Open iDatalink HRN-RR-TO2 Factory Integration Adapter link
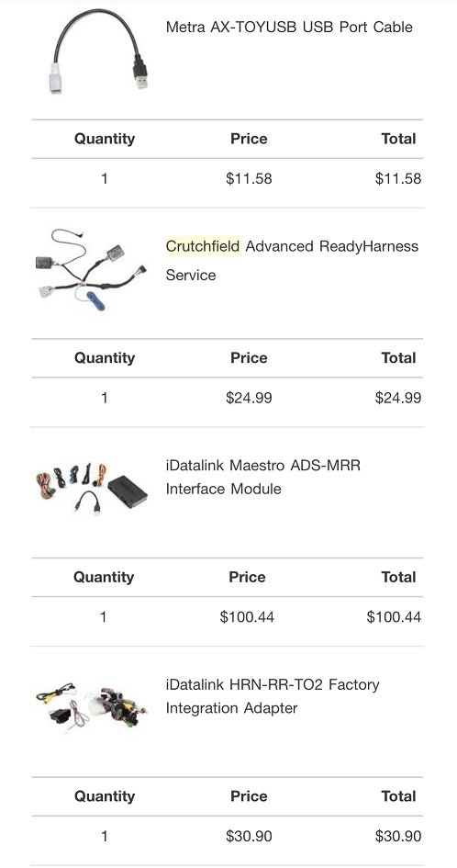The height and width of the screenshot is (868, 457). [x=273, y=696]
